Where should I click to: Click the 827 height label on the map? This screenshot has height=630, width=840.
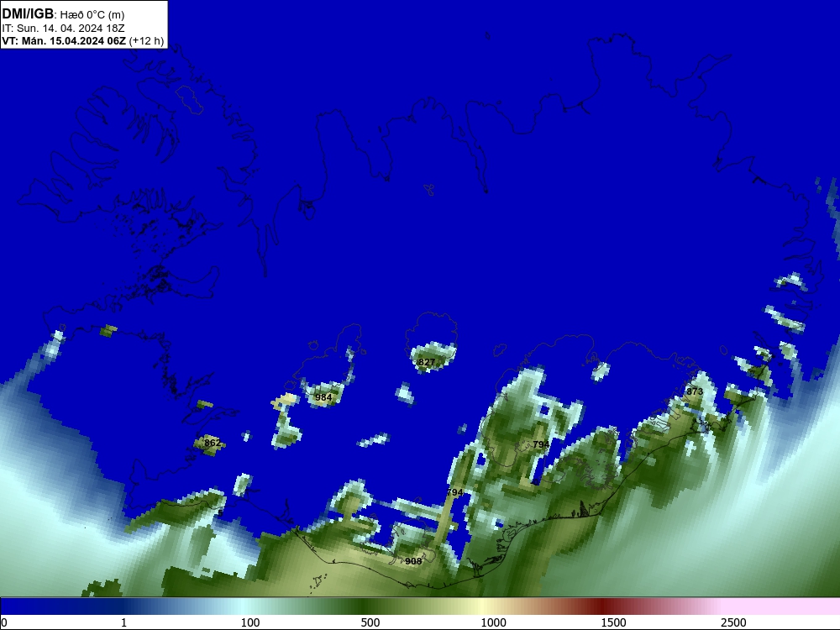(427, 362)
